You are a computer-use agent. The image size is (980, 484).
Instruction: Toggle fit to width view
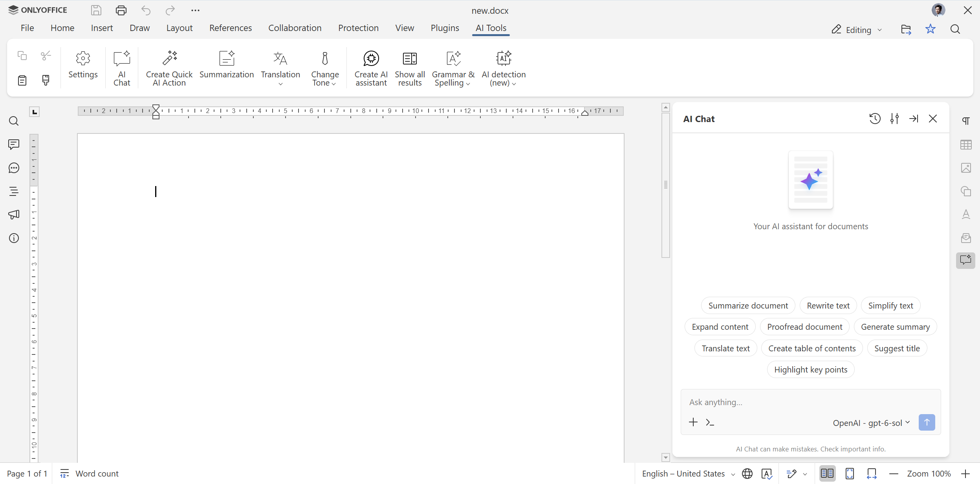(x=872, y=474)
